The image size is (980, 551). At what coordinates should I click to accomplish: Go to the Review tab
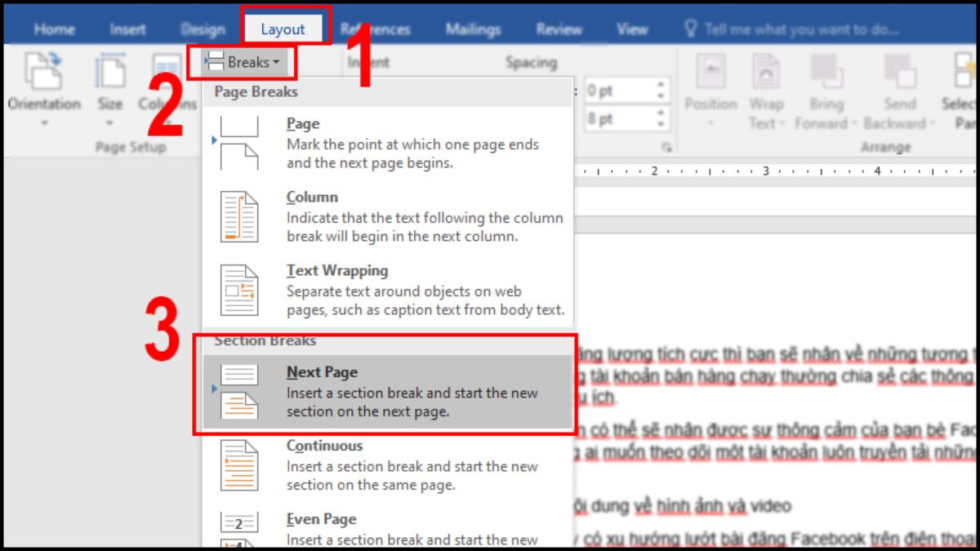[559, 29]
